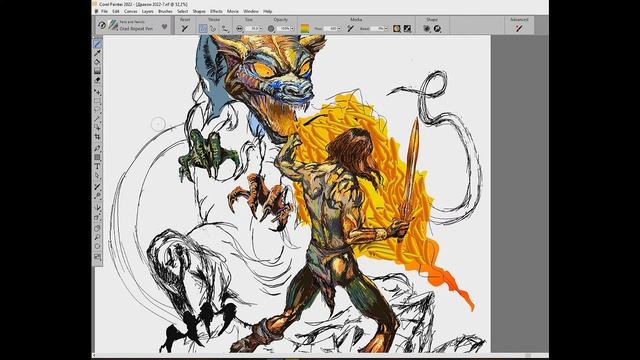640x360 pixels.
Task: Select the Lasso selection tool
Action: [97, 110]
